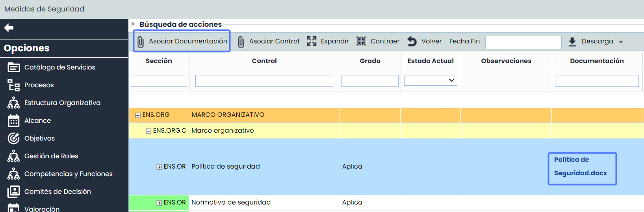Select Objetivos in the options menu

(x=39, y=138)
